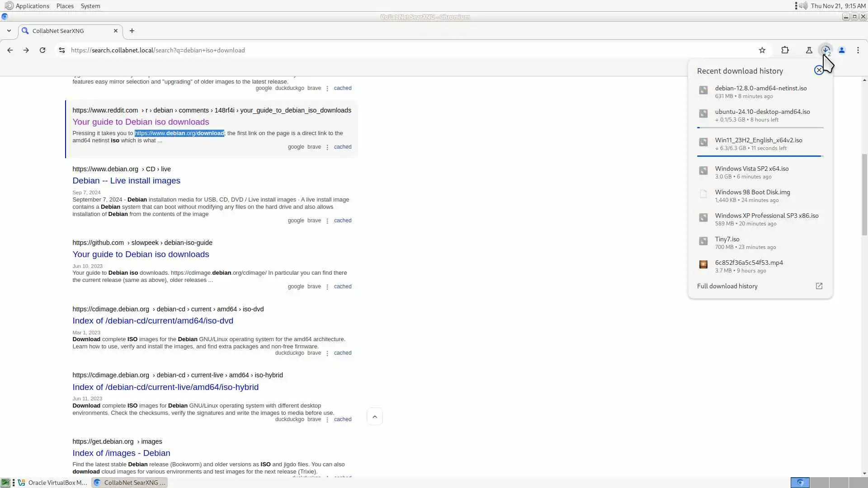
Task: Open more options for Live install images result
Action: 327,221
